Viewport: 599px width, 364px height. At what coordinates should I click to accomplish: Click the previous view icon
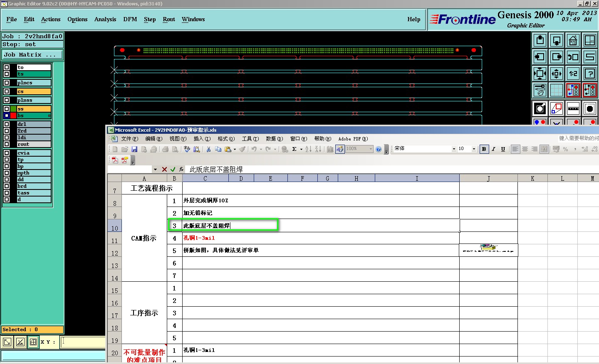[x=573, y=57]
